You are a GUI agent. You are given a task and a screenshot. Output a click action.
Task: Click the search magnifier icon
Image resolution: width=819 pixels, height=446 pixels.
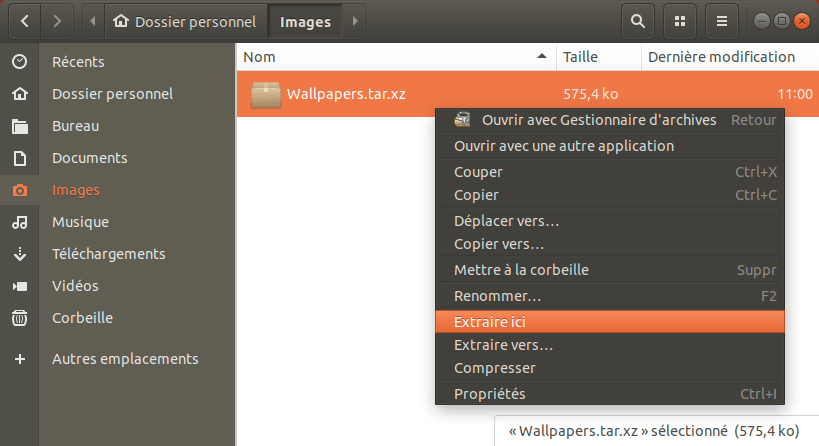coord(637,21)
